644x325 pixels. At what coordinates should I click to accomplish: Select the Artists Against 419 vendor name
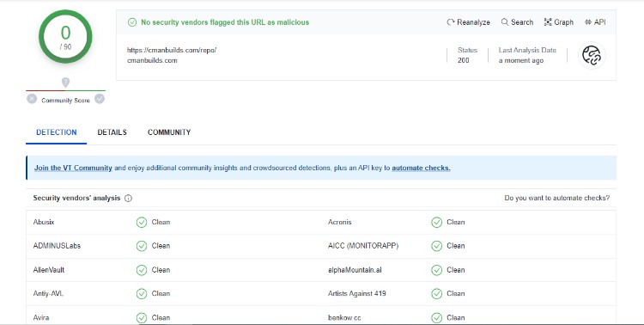[357, 294]
